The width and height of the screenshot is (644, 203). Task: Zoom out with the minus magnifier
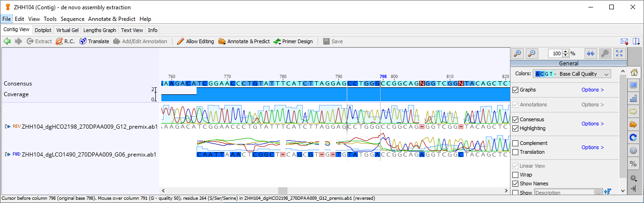pos(532,53)
